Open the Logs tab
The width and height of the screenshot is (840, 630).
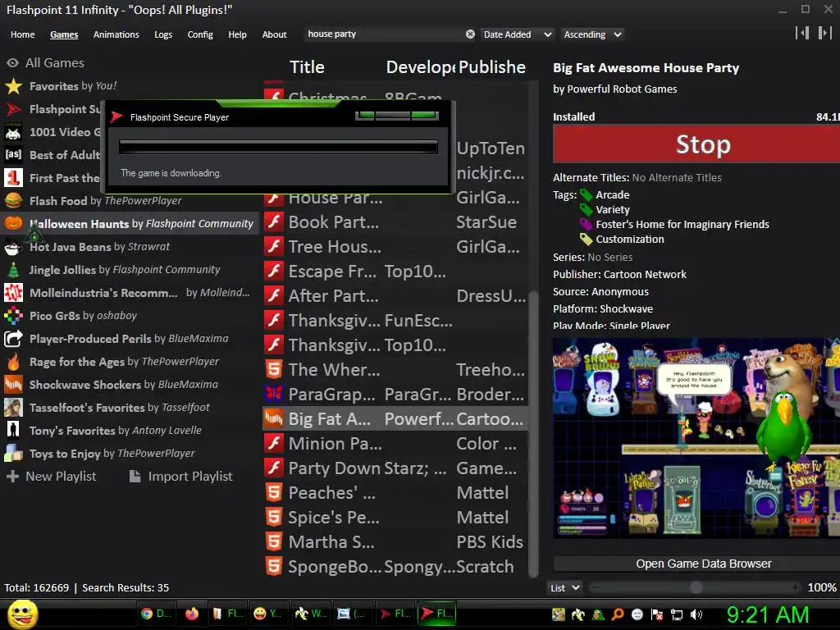[x=163, y=34]
